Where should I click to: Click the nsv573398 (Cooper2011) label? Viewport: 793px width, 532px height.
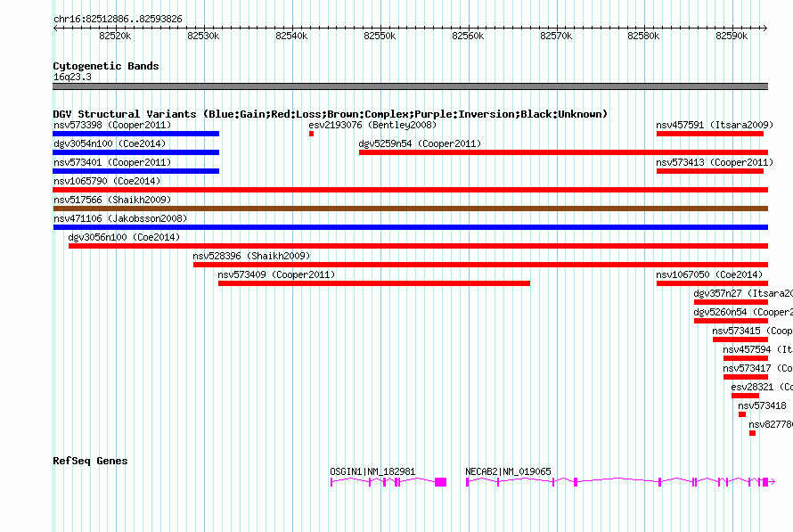pos(112,125)
